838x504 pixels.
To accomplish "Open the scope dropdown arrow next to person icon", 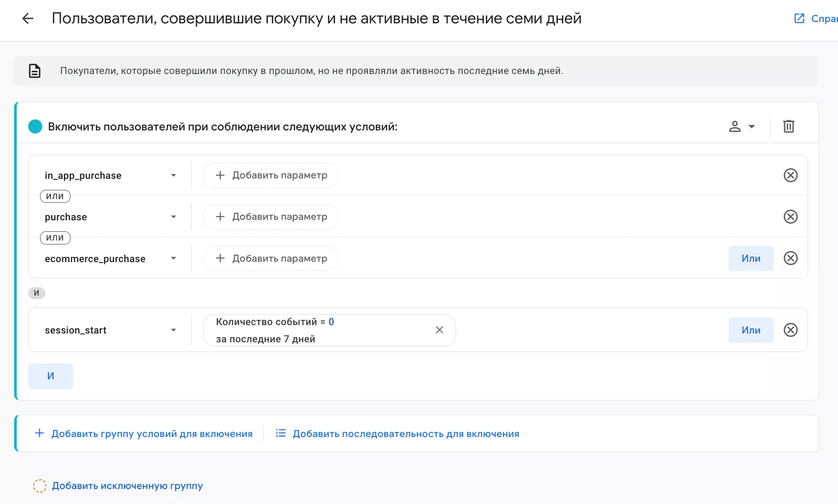I will click(751, 126).
